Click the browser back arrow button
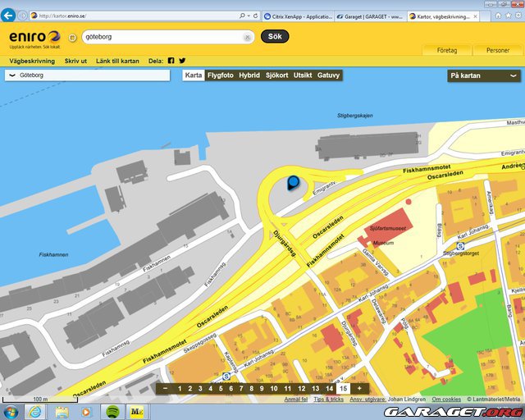This screenshot has height=420, width=525. (x=9, y=16)
